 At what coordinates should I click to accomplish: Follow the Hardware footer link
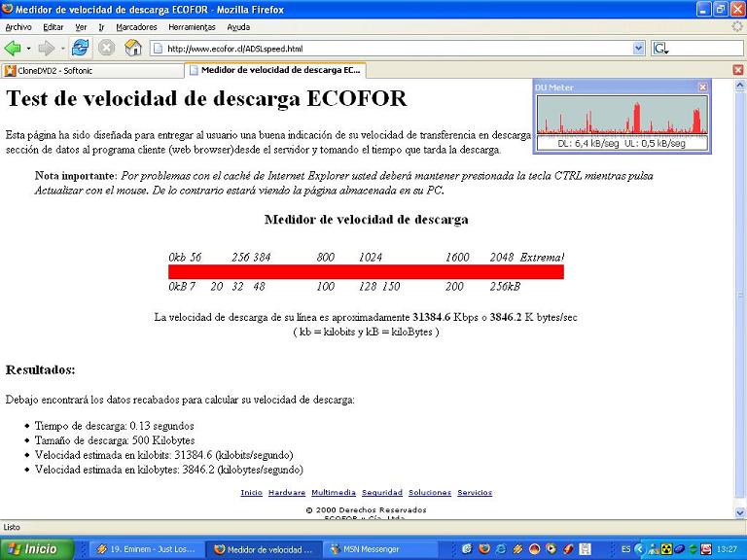[x=287, y=492]
